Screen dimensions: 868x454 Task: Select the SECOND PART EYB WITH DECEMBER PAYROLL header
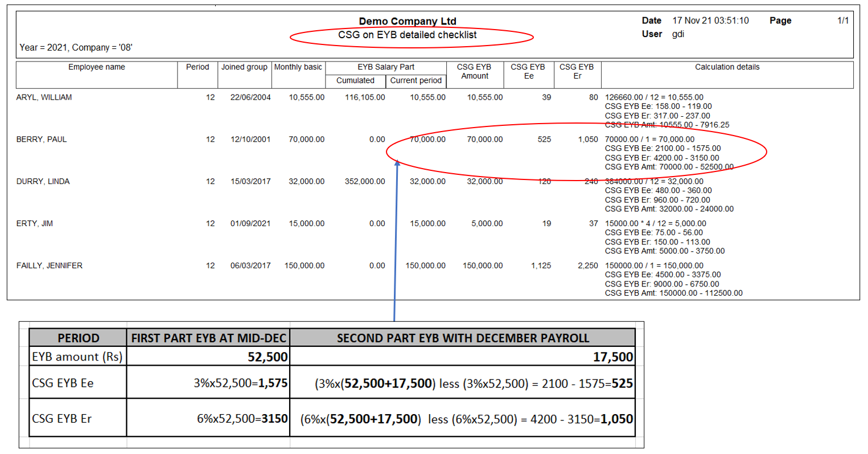click(462, 338)
